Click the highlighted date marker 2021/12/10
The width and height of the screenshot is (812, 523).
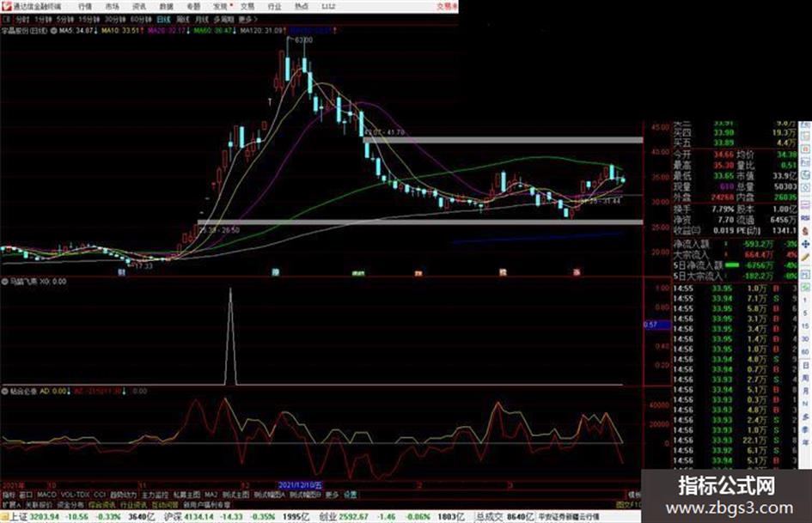tap(301, 485)
